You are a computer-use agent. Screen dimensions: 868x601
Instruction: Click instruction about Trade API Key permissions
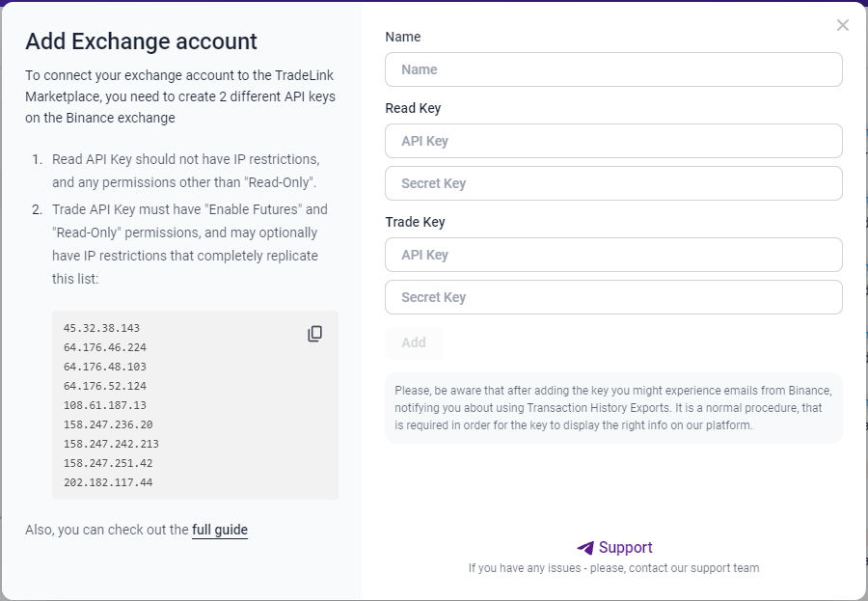tap(190, 244)
